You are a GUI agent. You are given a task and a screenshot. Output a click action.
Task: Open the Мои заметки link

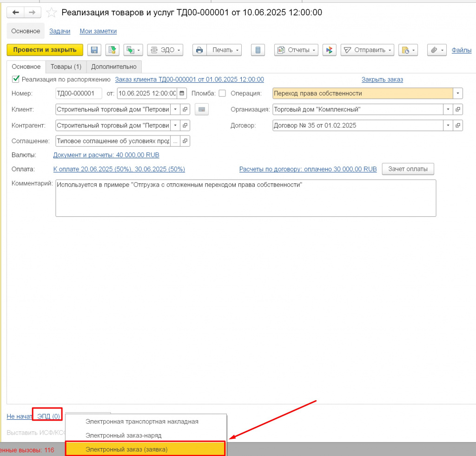pos(98,31)
